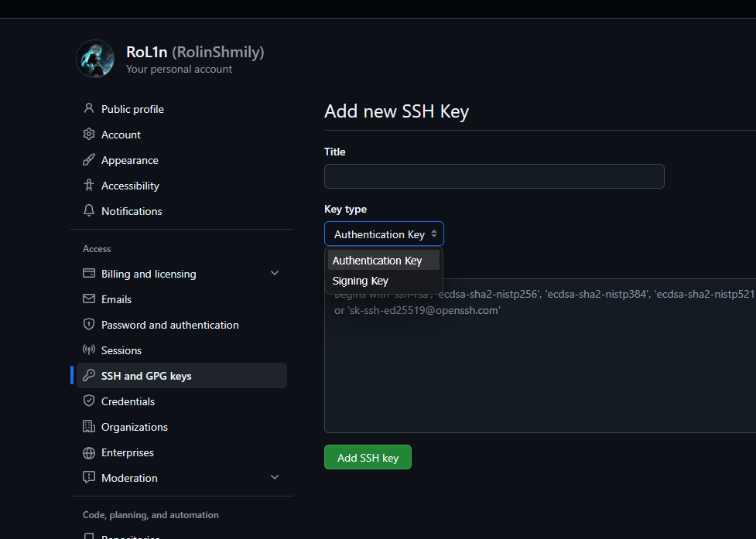Click the gear icon beside Account
The width and height of the screenshot is (756, 539).
(89, 134)
